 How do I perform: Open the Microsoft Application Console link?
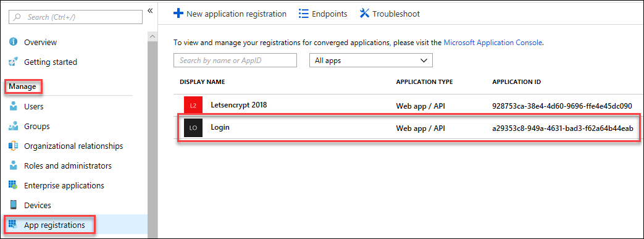(493, 42)
